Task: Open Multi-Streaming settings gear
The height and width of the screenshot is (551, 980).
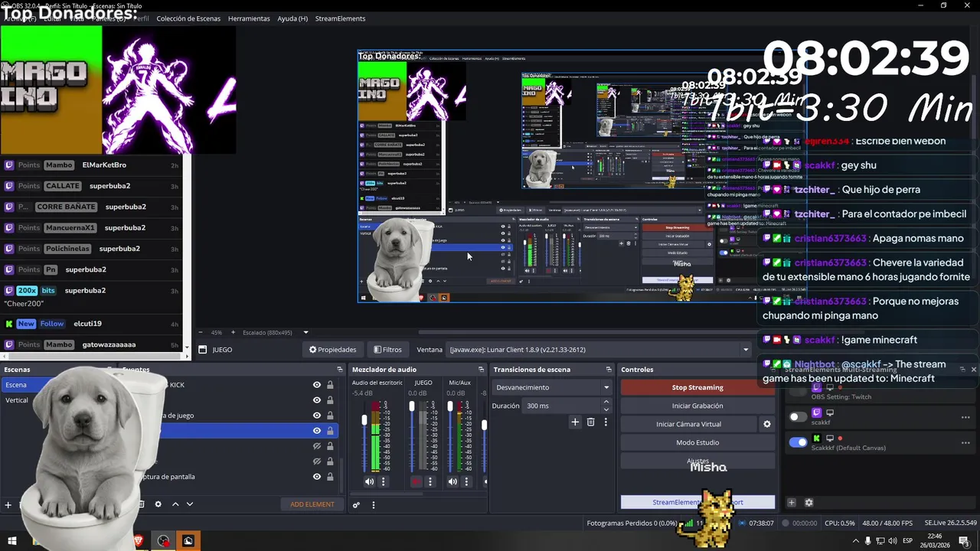Action: 808,503
